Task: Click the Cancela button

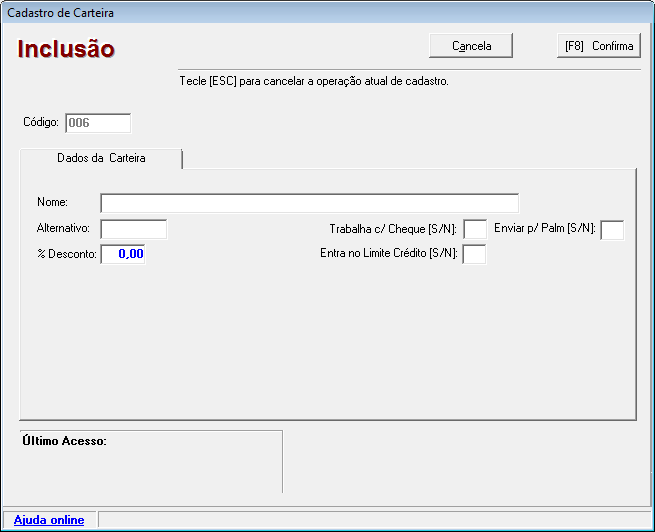Action: pos(471,46)
